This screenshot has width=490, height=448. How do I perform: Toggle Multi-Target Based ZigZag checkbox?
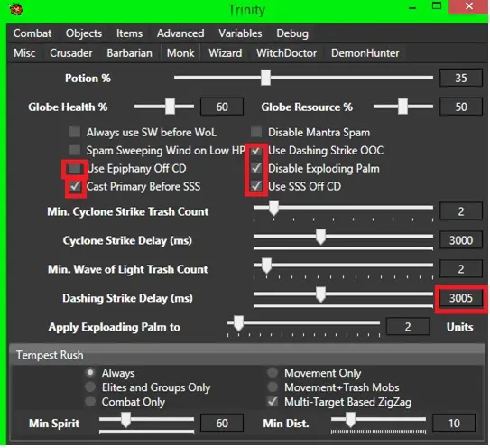(273, 401)
